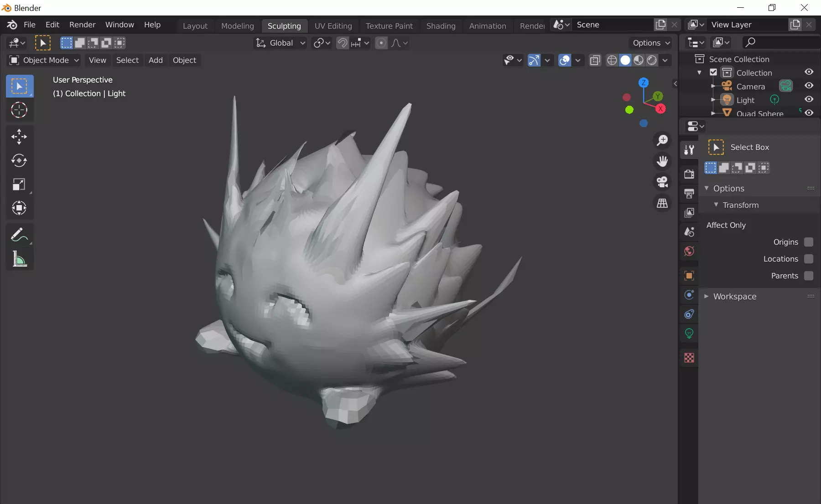
Task: Open the gizmo options dropdown arrow
Action: point(547,60)
